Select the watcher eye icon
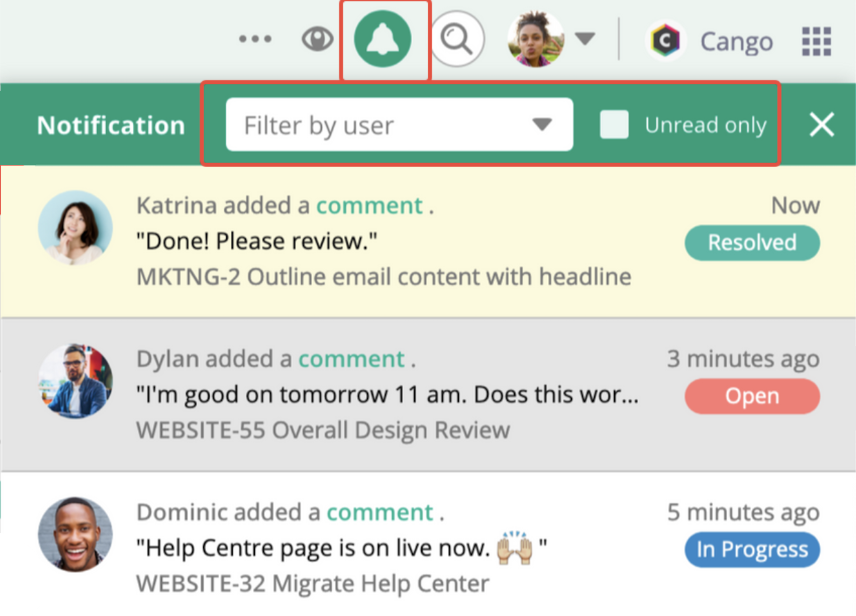 pos(317,38)
